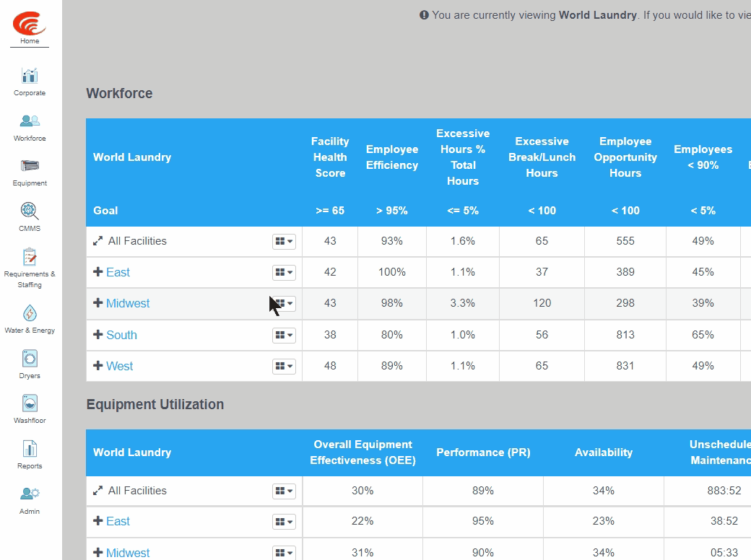
Task: Open the Admin icon
Action: [30, 494]
